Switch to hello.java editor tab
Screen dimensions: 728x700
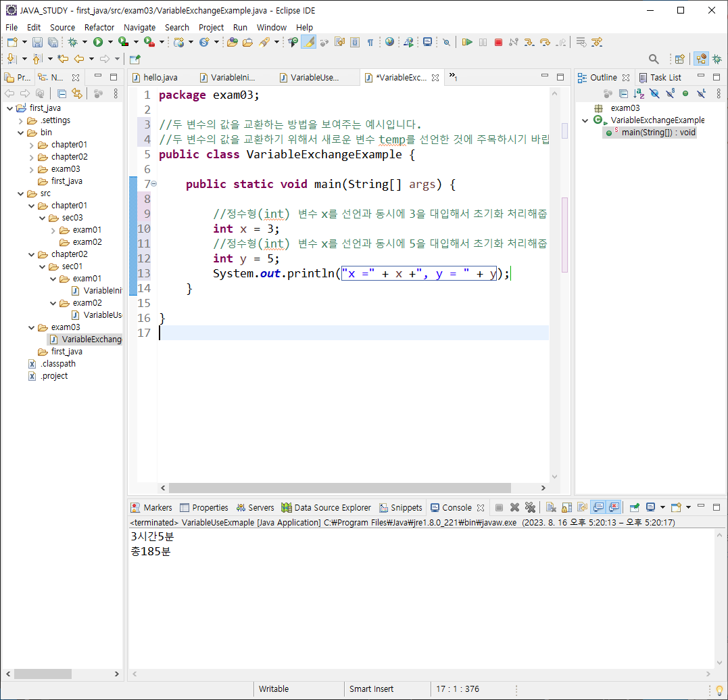point(160,78)
